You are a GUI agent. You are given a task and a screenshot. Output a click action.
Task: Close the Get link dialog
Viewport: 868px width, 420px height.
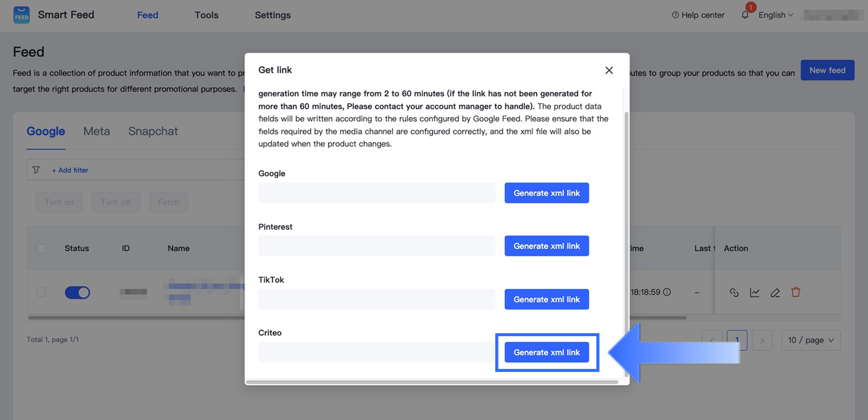click(x=609, y=70)
